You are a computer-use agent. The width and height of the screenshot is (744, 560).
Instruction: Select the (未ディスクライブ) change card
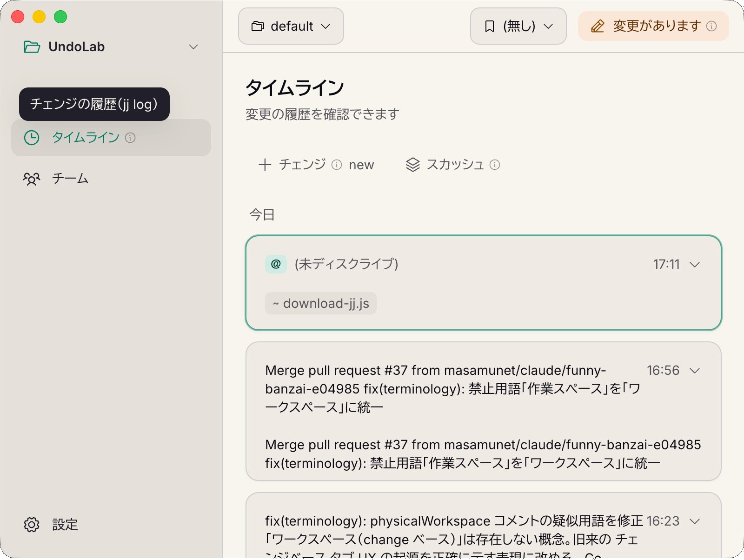click(x=484, y=283)
